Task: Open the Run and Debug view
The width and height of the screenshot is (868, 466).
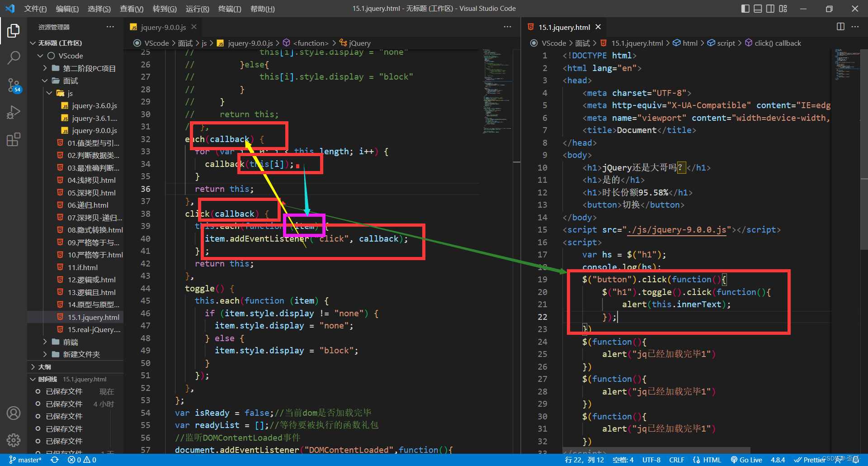Action: [x=14, y=112]
